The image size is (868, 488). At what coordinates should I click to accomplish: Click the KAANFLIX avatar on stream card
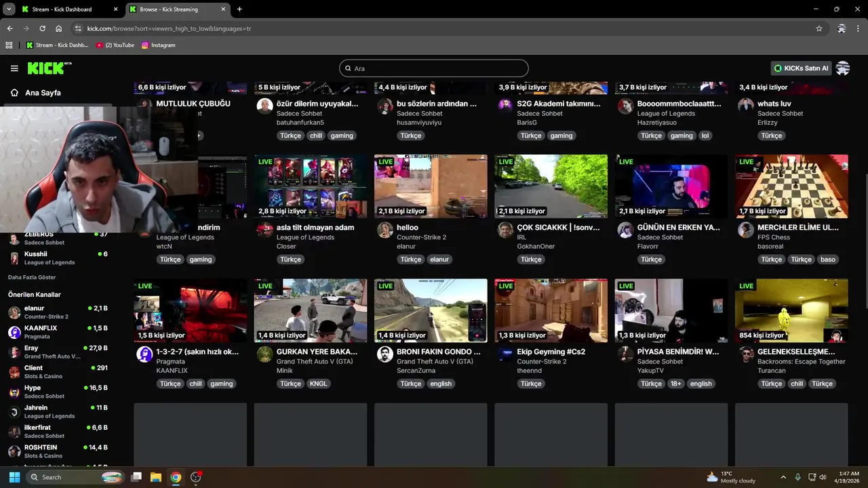(144, 354)
